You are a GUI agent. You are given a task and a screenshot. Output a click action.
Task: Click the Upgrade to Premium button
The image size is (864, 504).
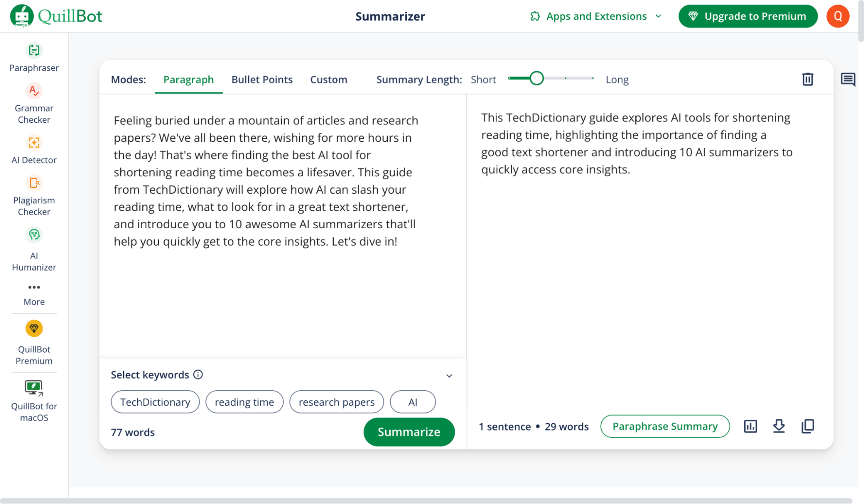point(748,16)
